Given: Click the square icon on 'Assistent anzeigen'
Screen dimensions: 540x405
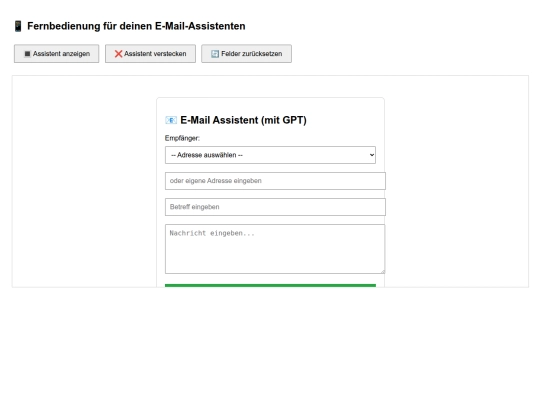Looking at the screenshot, I should click(x=28, y=54).
